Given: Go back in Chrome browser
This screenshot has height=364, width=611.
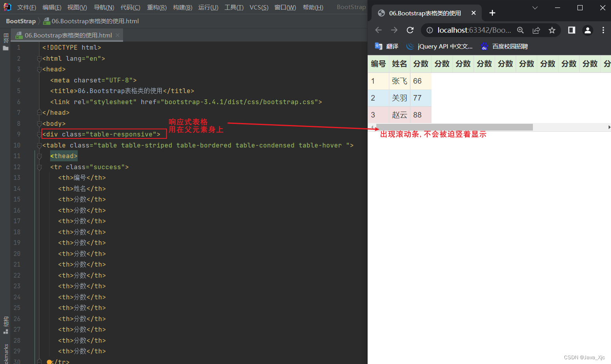Looking at the screenshot, I should pos(379,30).
